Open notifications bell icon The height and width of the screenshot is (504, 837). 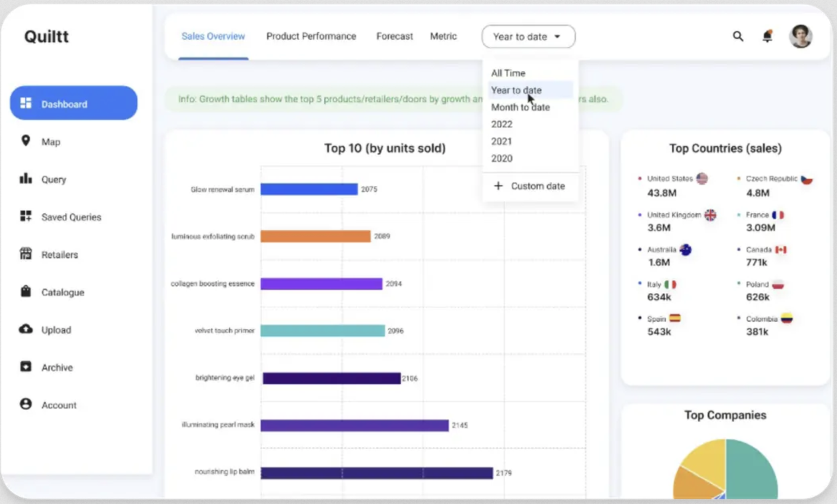click(767, 36)
